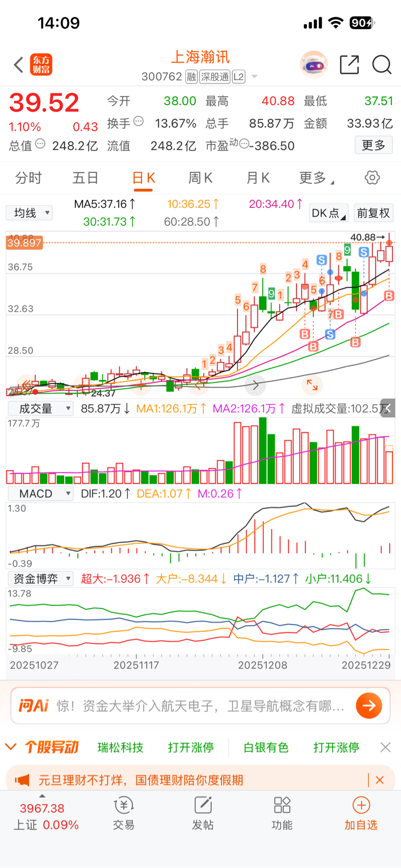Tap the 60:28.50 moving average value

click(x=192, y=222)
